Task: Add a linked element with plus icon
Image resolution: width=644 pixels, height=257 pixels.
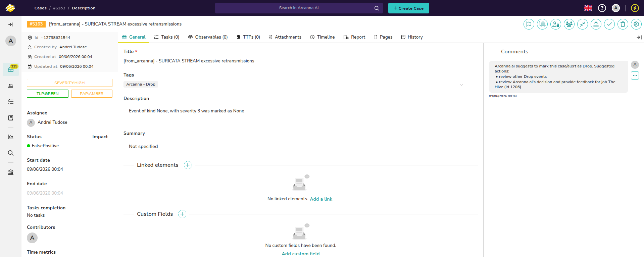Action: (x=188, y=165)
